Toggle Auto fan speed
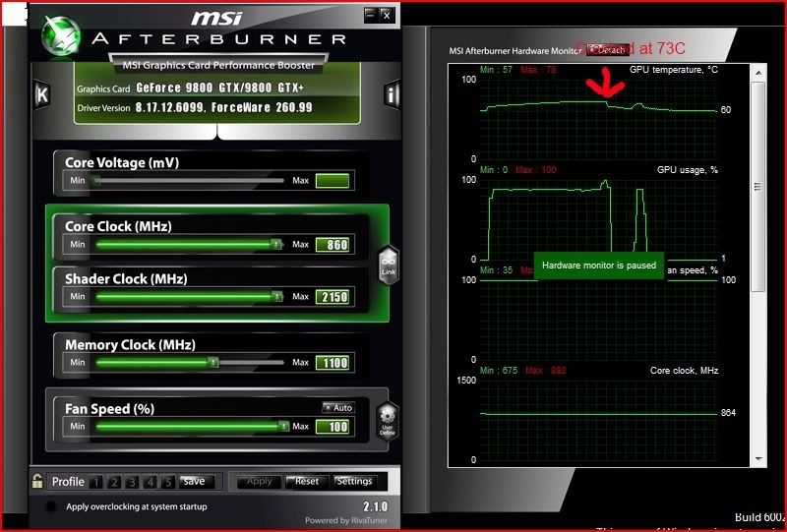 pyautogui.click(x=338, y=407)
